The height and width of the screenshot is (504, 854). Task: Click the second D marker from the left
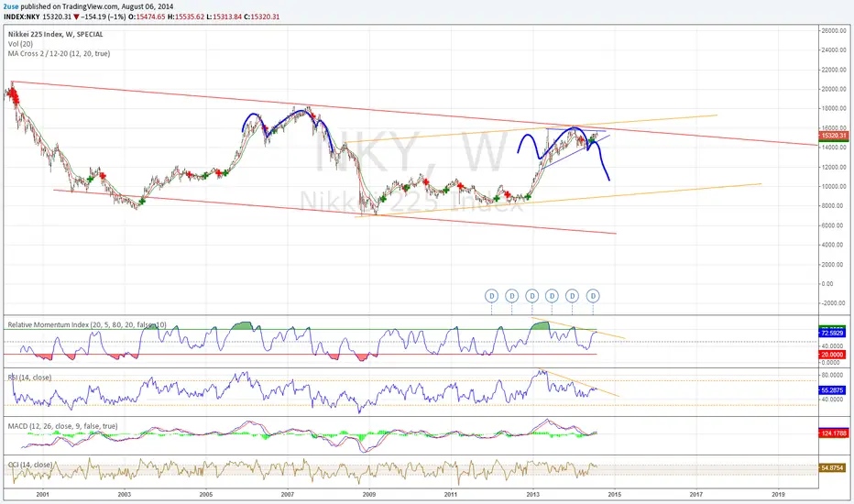tap(511, 296)
